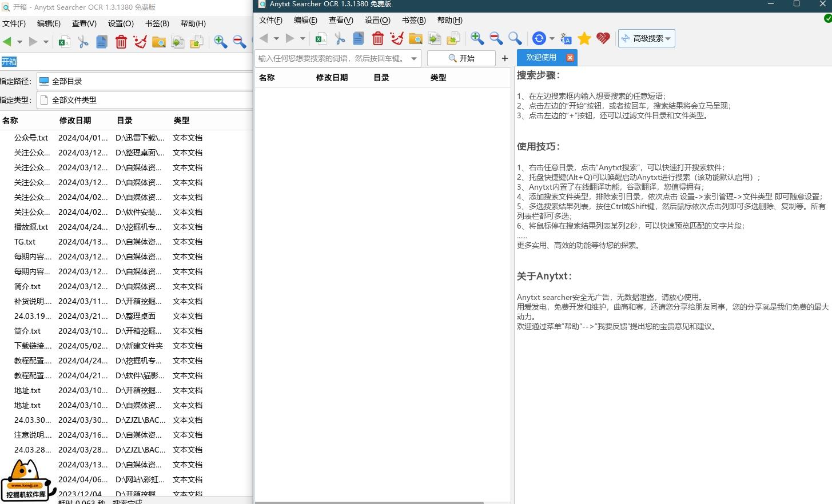Screen dimensions: 832x504
Task: Close the 欢迎使用 tab
Action: point(570,58)
